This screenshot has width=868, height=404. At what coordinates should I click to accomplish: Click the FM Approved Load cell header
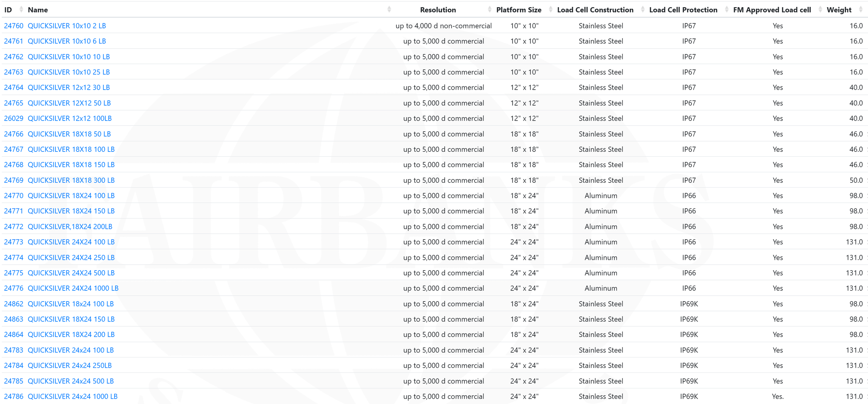pyautogui.click(x=772, y=10)
